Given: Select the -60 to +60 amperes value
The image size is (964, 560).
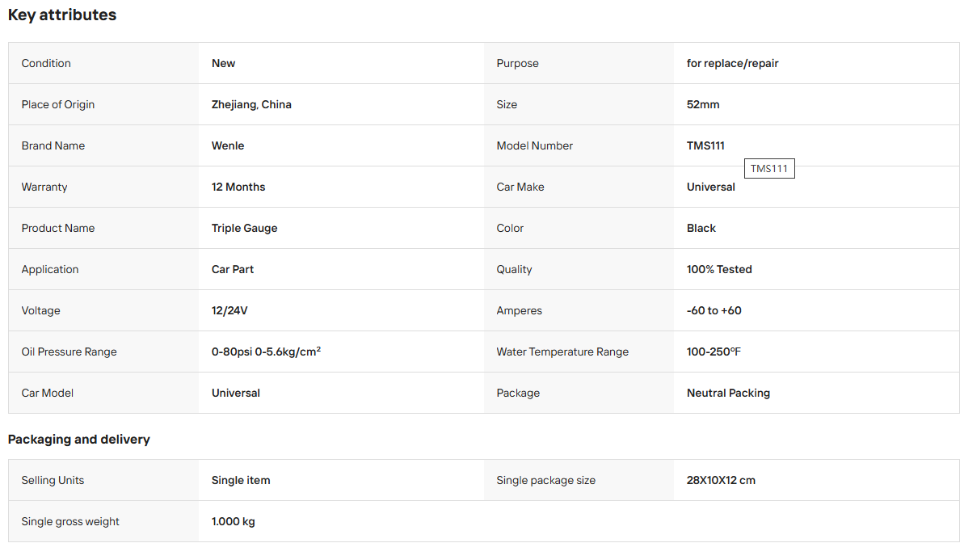Looking at the screenshot, I should [x=714, y=310].
